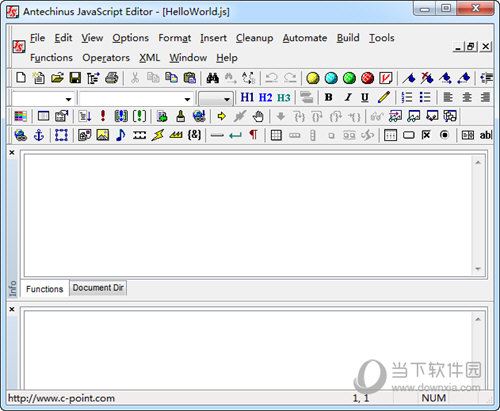This screenshot has width=500, height=411.
Task: Close the lower output panel with x
Action: pyautogui.click(x=12, y=309)
